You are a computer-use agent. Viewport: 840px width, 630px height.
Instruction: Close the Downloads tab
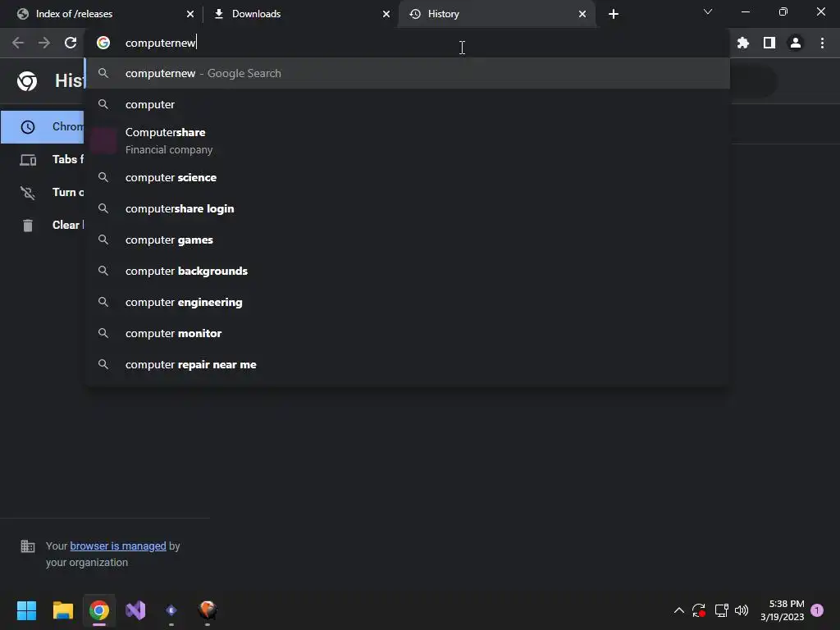(x=386, y=14)
